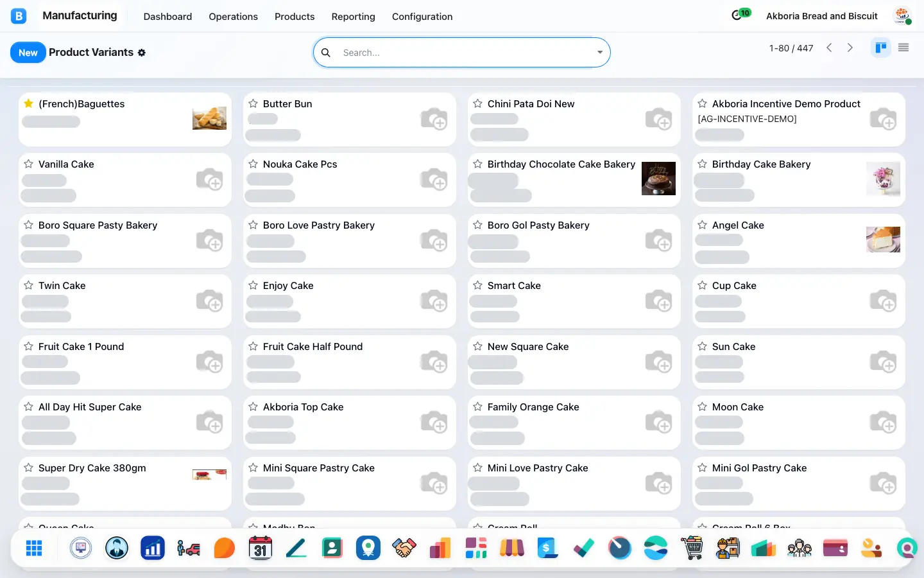Viewport: 924px width, 578px height.
Task: Focus the Search input field
Action: pos(465,53)
